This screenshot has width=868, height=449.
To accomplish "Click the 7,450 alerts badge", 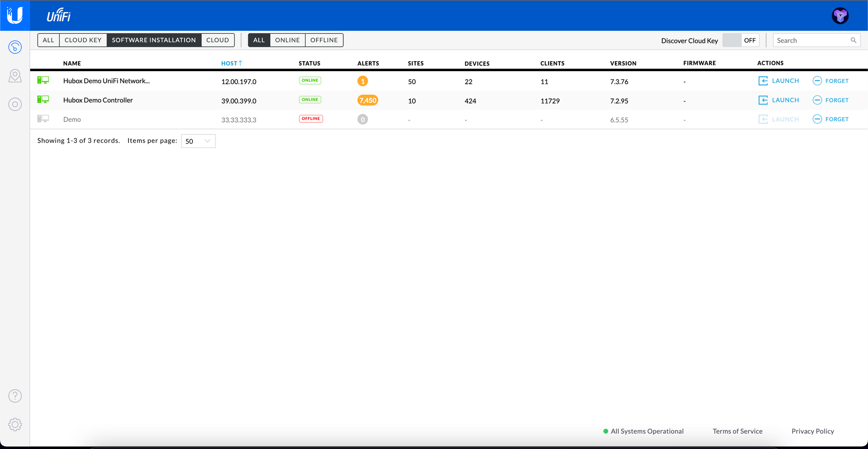I will click(x=368, y=100).
